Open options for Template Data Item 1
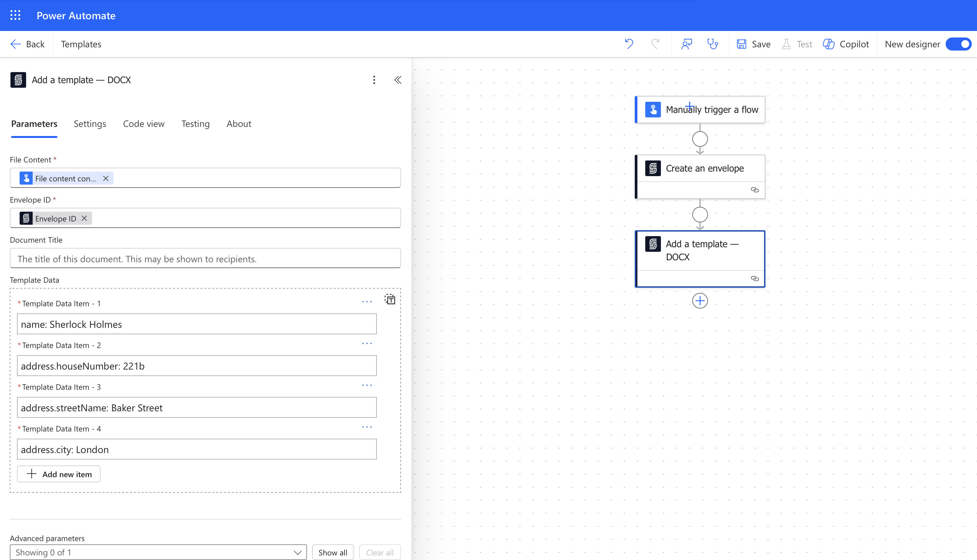 [x=367, y=302]
